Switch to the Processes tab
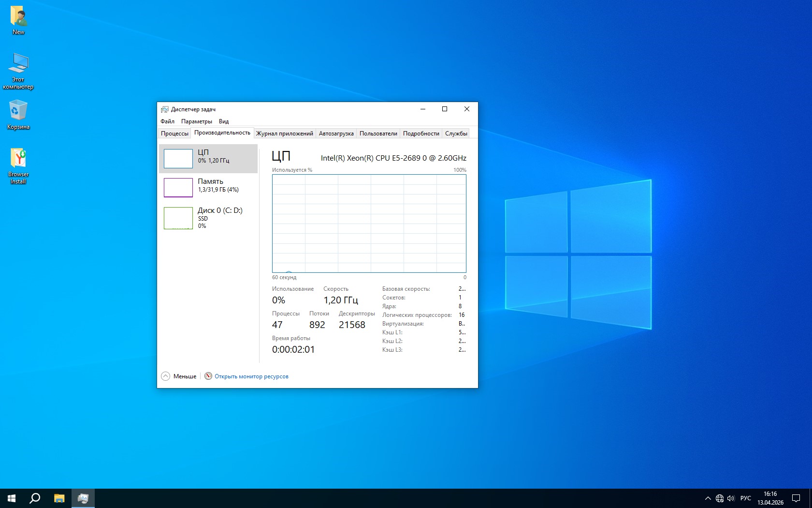 (x=174, y=134)
